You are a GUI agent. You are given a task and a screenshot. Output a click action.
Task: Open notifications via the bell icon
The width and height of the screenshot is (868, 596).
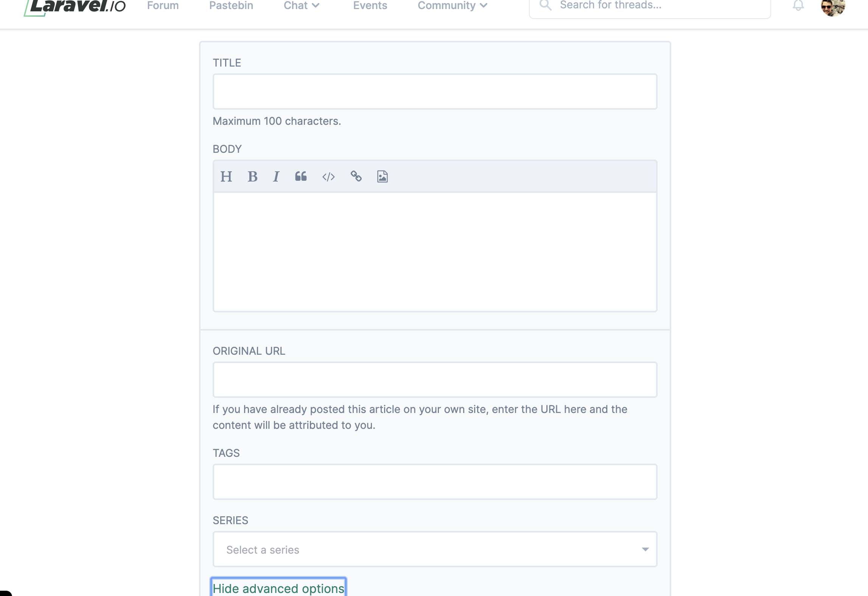[798, 6]
